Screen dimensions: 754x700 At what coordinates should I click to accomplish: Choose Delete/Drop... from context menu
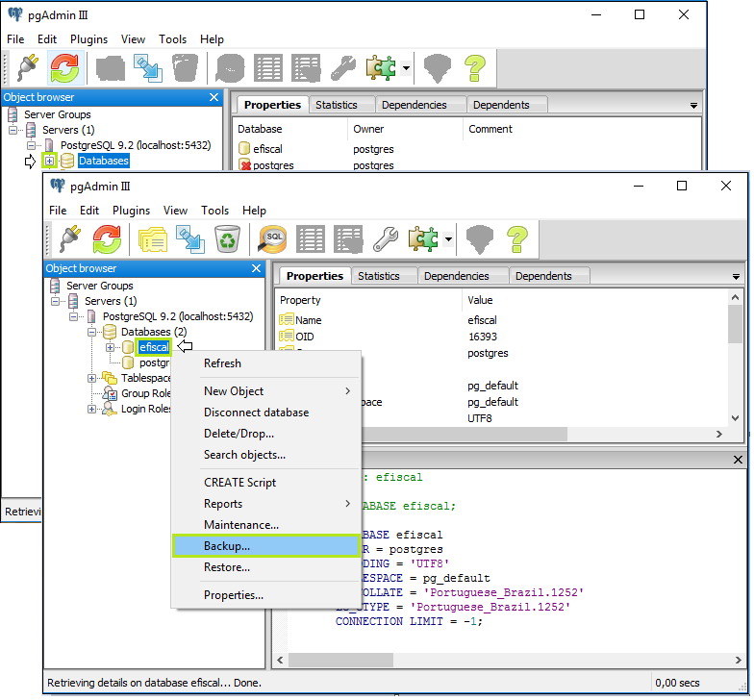265,434
